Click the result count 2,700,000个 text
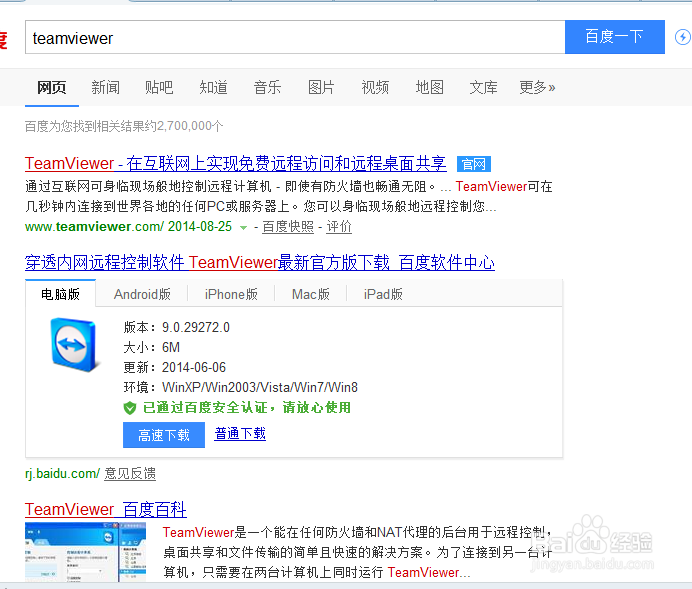 point(190,126)
